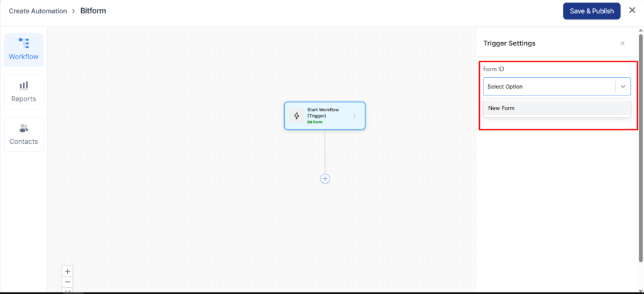
Task: Click the Reports bar chart icon
Action: (x=23, y=85)
